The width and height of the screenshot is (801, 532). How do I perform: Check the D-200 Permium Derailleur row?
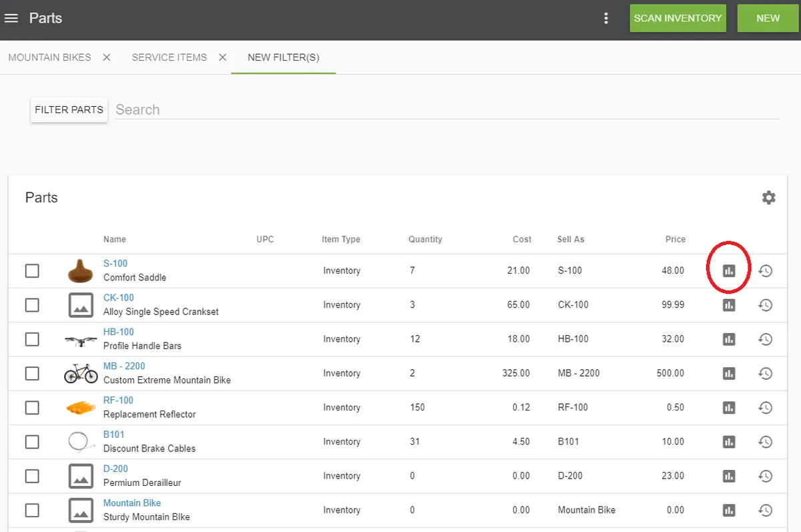pyautogui.click(x=32, y=476)
